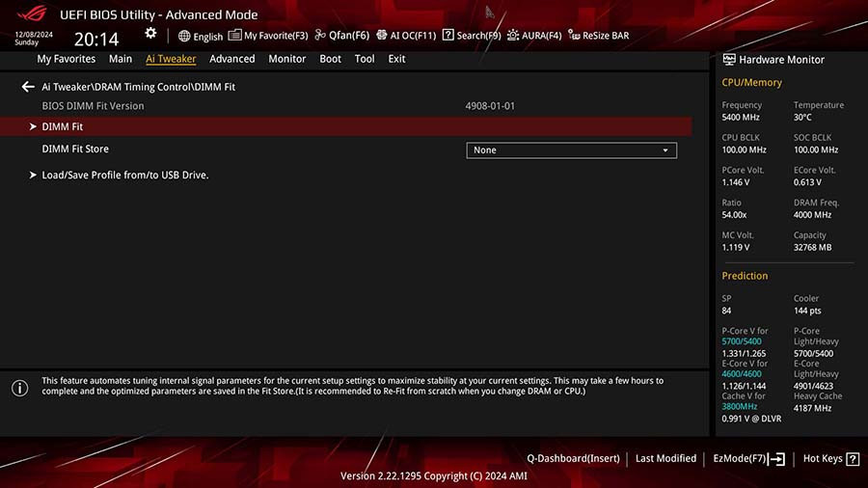
Task: Open Qfan(F6) fan control
Action: 341,36
